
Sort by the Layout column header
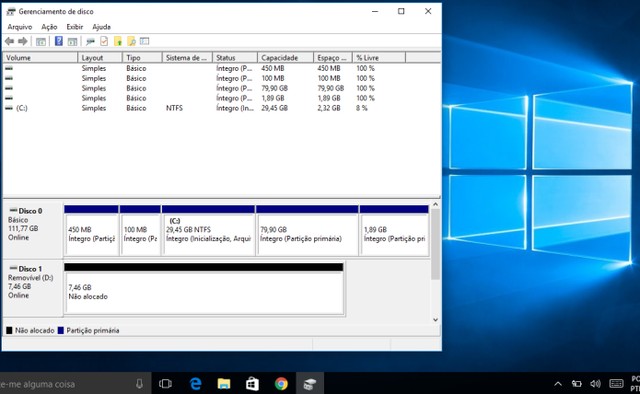point(100,58)
